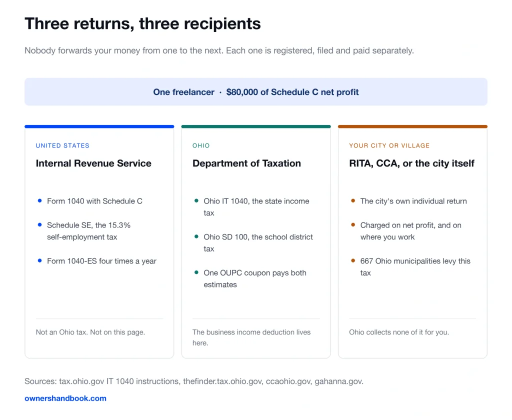The width and height of the screenshot is (512, 420).
Task: Click the "Three returns, three recipients" heading
Action: (142, 24)
